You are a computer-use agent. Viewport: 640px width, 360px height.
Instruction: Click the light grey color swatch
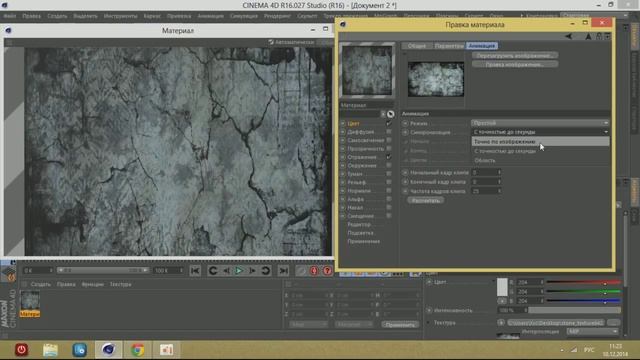click(502, 287)
